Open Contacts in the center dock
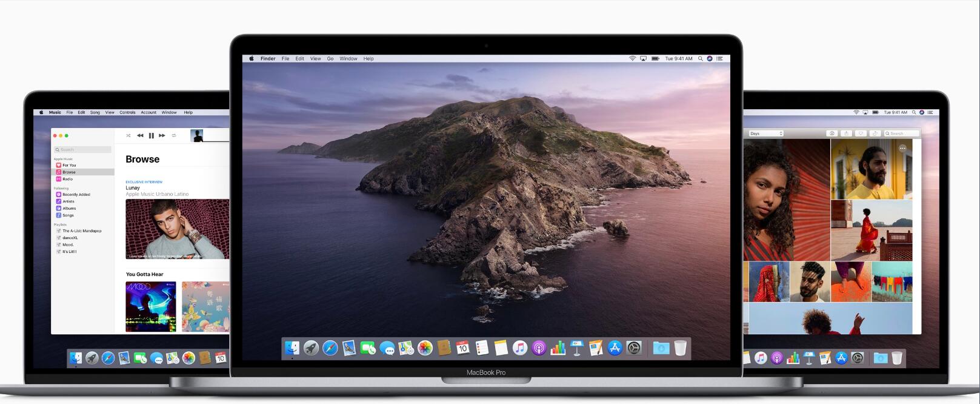Screen dimensions: 980x404 tap(444, 348)
